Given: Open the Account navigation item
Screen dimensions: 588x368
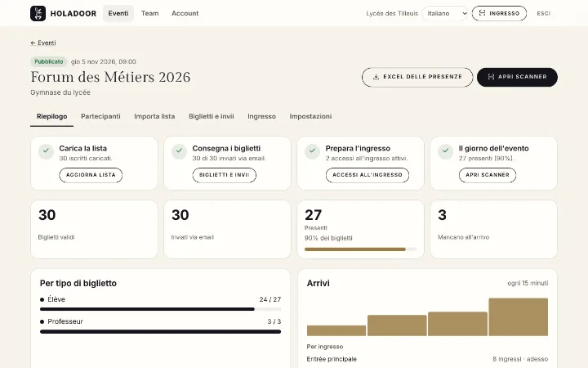Looking at the screenshot, I should (x=185, y=14).
